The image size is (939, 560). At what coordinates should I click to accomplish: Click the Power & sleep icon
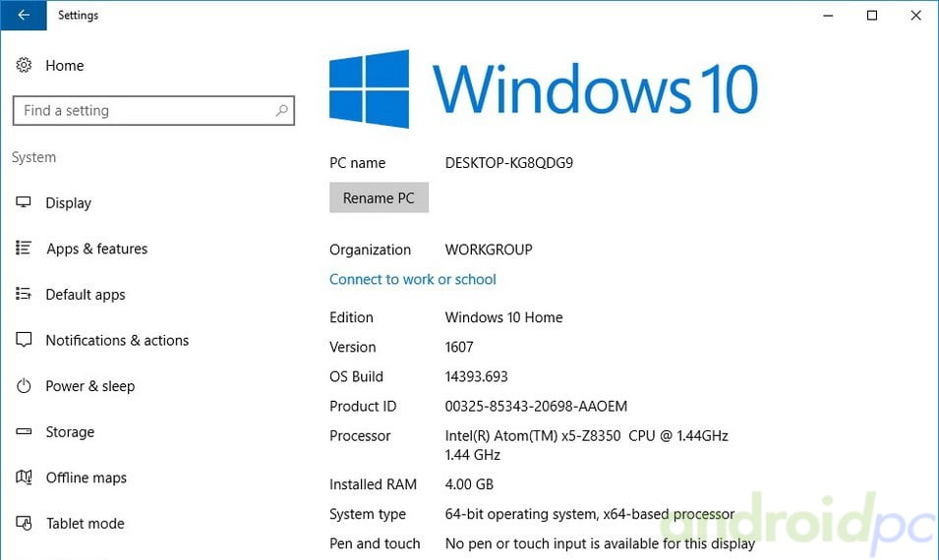24,386
